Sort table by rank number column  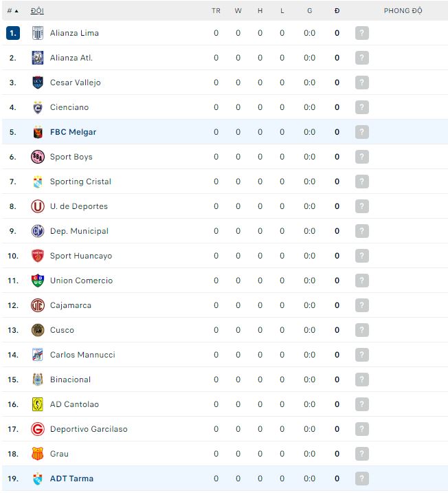[x=12, y=11]
